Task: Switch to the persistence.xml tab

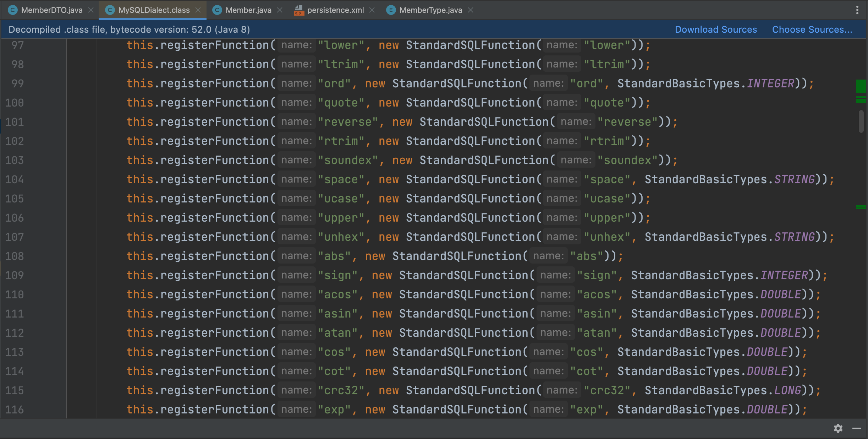Action: click(x=335, y=10)
